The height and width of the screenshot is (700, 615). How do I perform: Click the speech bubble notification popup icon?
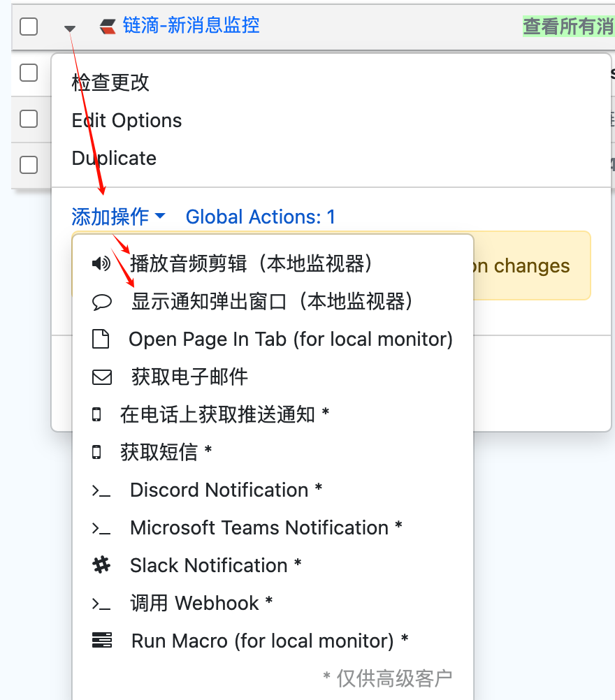(102, 302)
